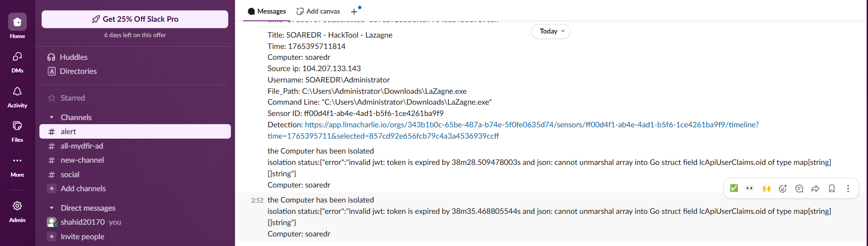Screen dimensions: 868x246
Task: Open the Files section
Action: tap(17, 126)
